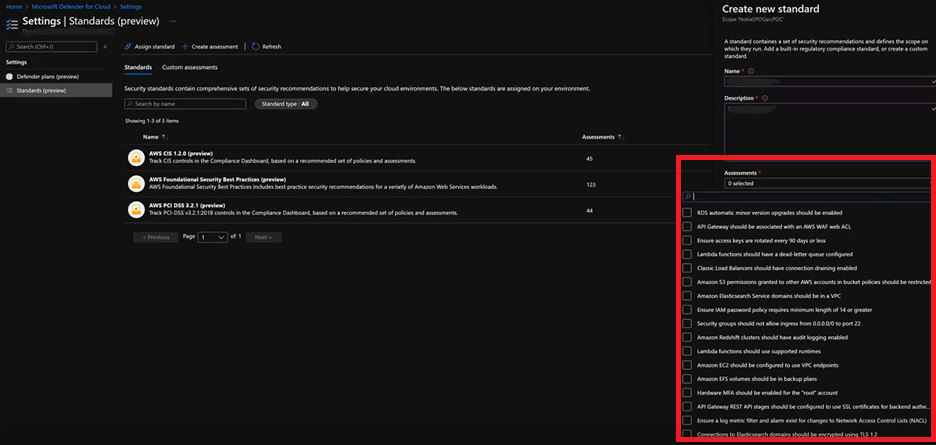This screenshot has width=936, height=445.
Task: Check Security groups ingress to port 22
Action: point(687,323)
